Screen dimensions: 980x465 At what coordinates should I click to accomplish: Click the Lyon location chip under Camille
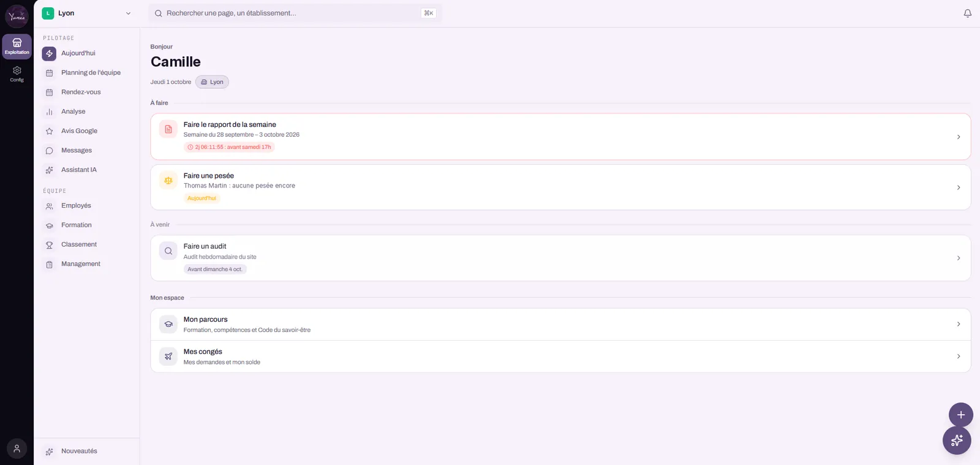tap(212, 82)
